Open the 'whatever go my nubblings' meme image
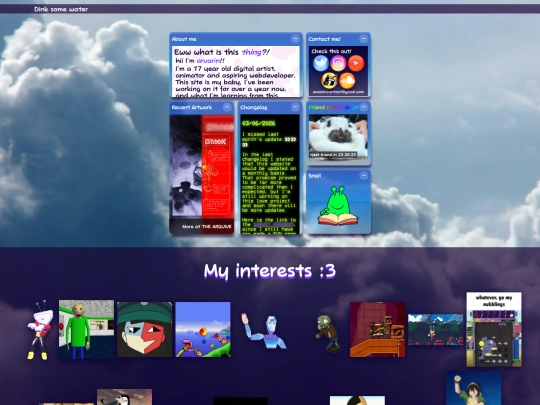This screenshot has width=540, height=405. 494,329
